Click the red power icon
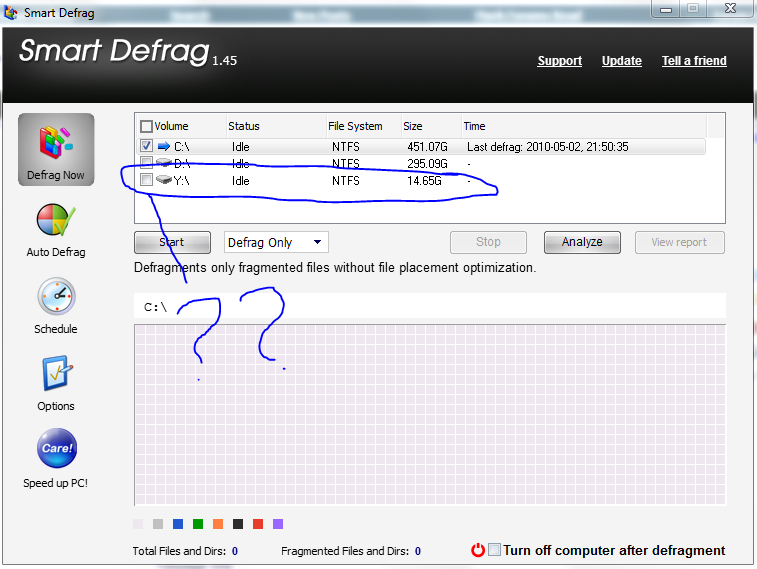Viewport: 757px width, 569px height. pyautogui.click(x=477, y=550)
